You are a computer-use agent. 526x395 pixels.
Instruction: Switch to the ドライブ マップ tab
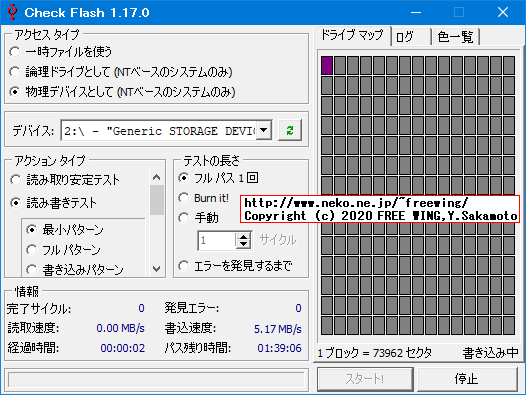click(x=352, y=35)
